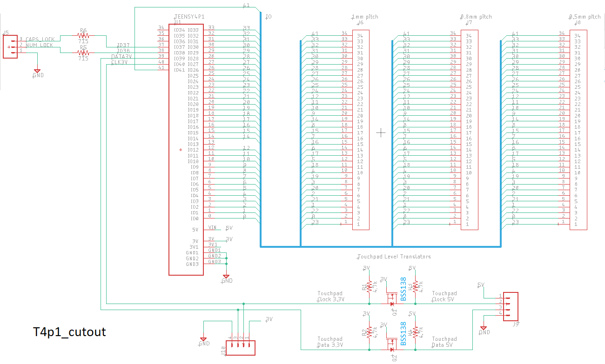Click the 3V supply label near connector J10

click(269, 319)
